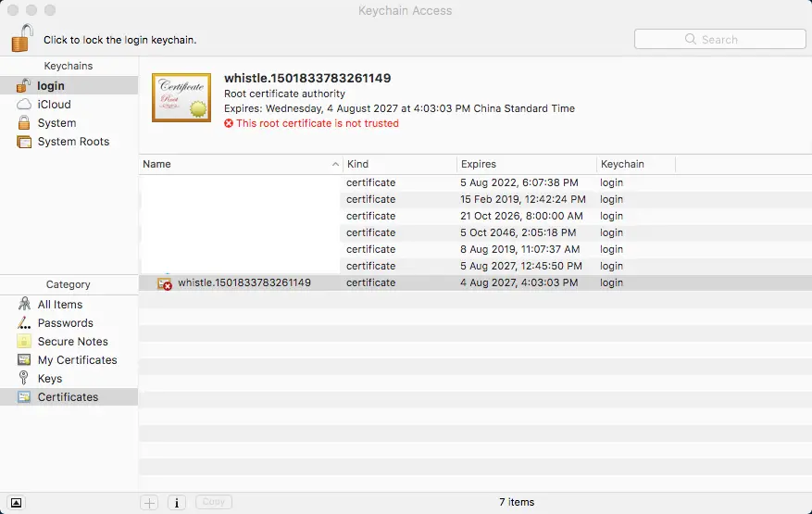This screenshot has width=812, height=514.
Task: Open the Passwords category icon
Action: tap(24, 323)
